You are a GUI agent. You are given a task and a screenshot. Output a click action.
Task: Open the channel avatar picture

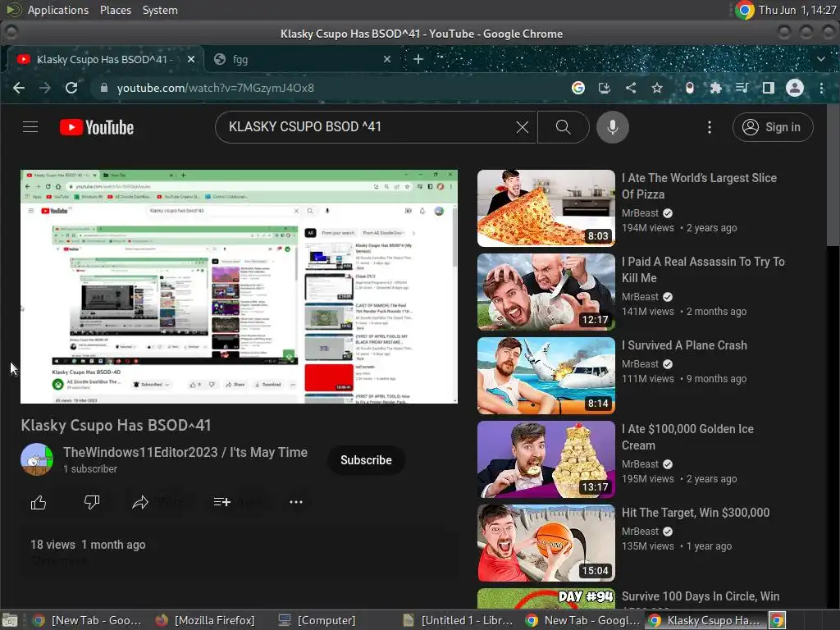[x=37, y=459]
